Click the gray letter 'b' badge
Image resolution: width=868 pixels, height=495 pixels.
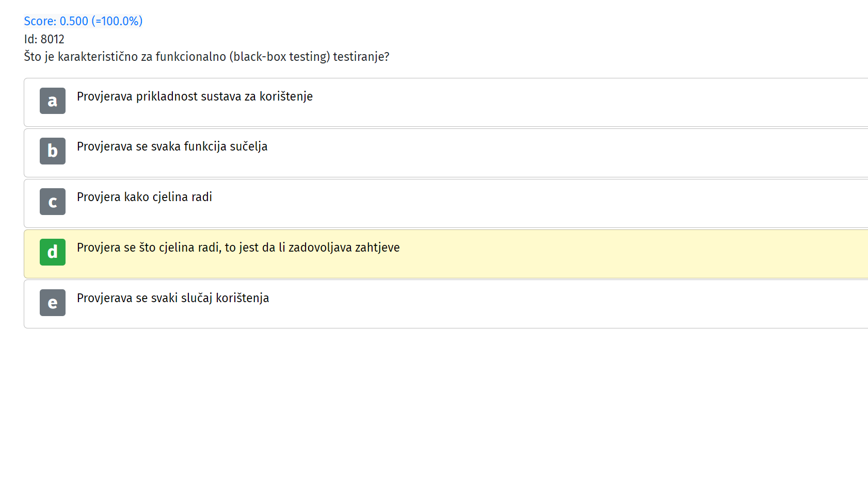53,151
